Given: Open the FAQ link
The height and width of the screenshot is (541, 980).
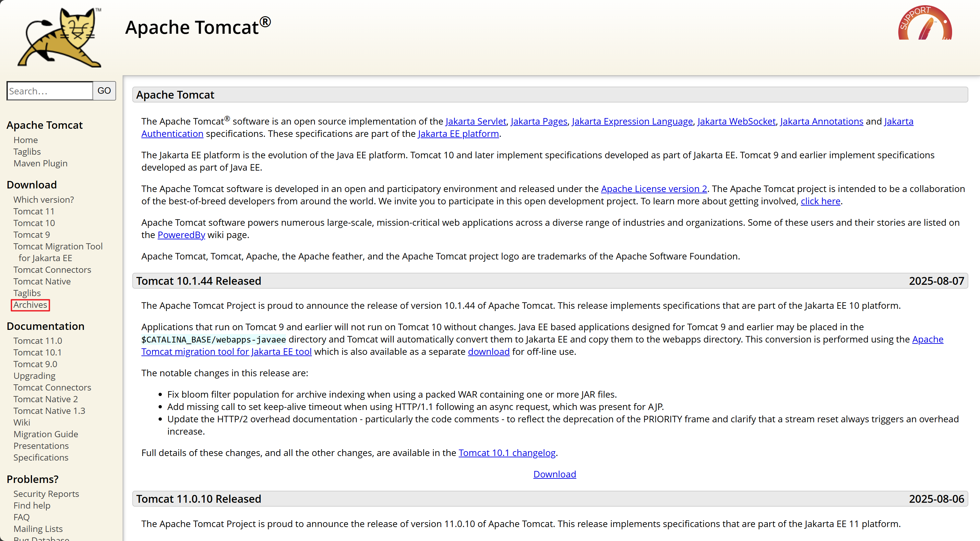Looking at the screenshot, I should 21,517.
